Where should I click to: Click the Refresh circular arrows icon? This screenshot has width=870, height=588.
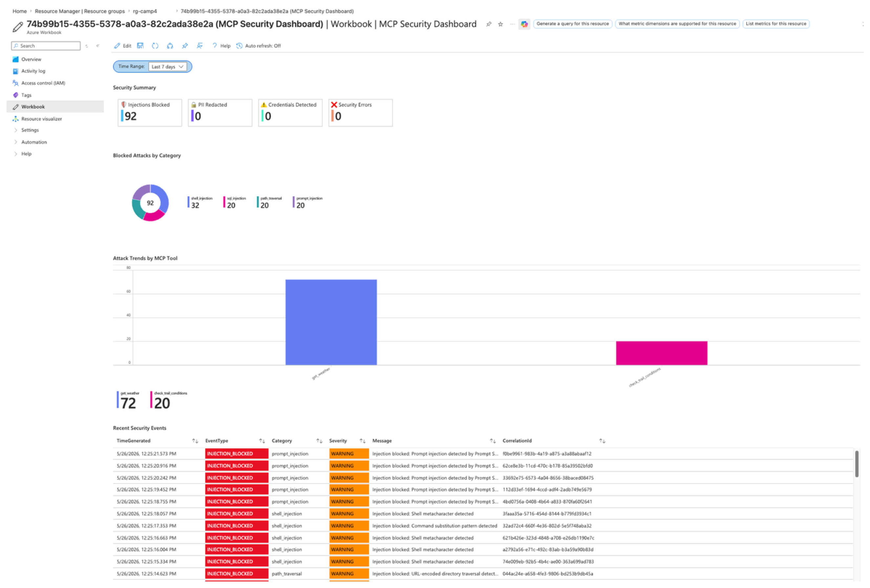[155, 46]
